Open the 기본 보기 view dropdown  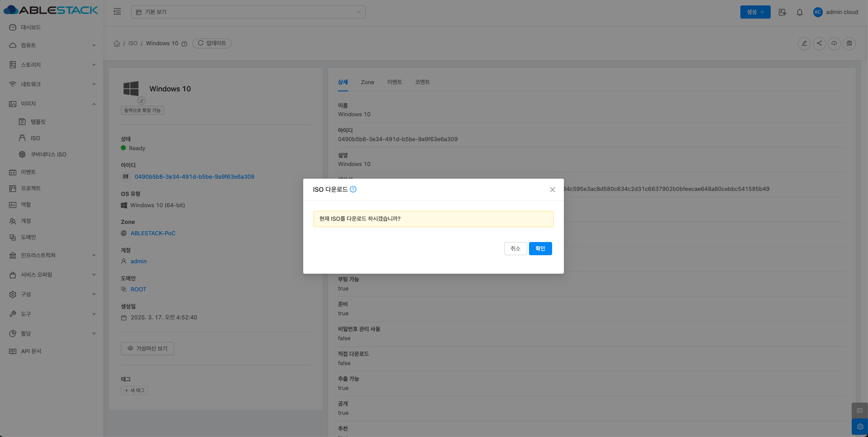(x=248, y=12)
